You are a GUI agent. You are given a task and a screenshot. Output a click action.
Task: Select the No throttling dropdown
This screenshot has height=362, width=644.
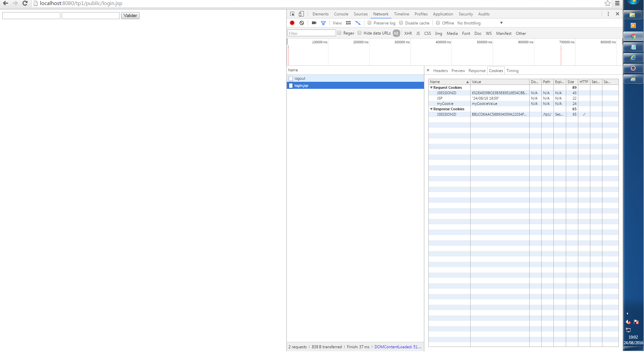pyautogui.click(x=481, y=22)
